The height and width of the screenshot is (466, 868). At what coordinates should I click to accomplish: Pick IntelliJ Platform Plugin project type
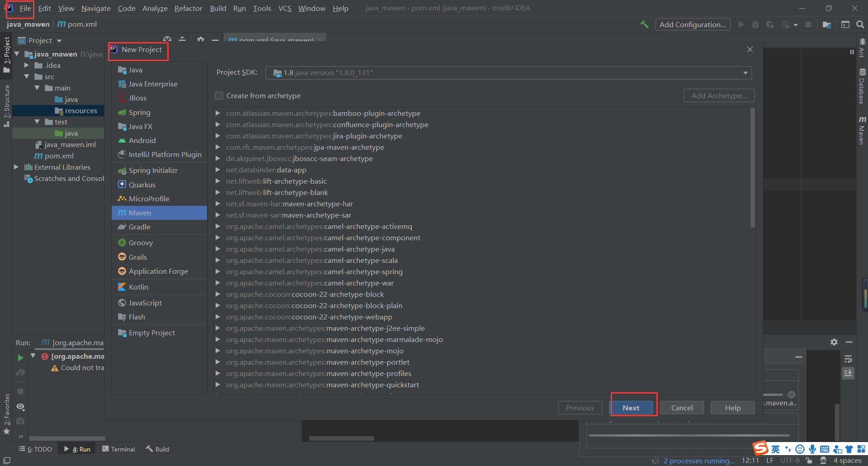[159, 154]
